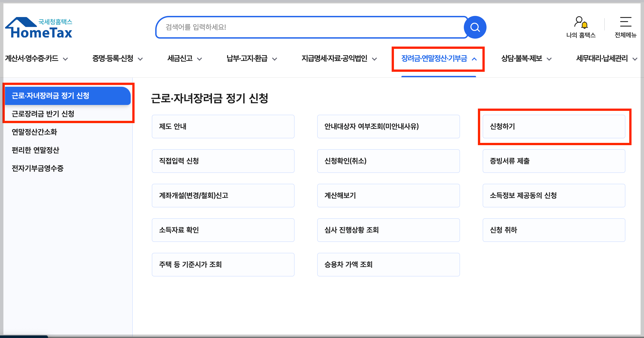The height and width of the screenshot is (338, 644).
Task: Click 제도 안내 button
Action: [x=223, y=127]
